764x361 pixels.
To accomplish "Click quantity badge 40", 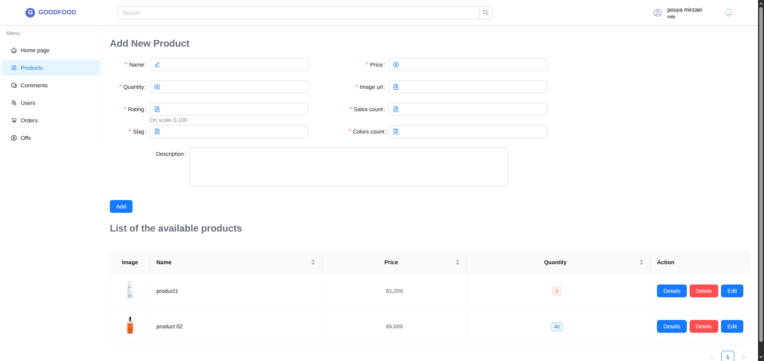I will 557,327.
